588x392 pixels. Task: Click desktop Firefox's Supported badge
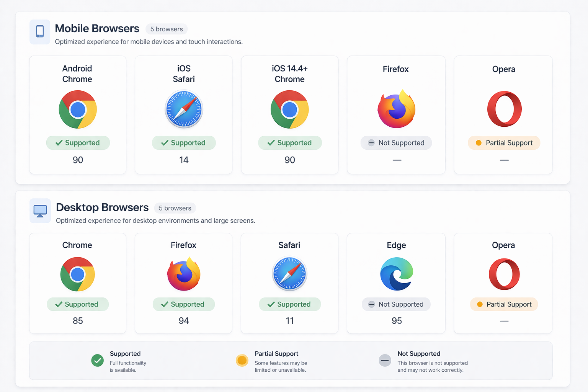184,304
